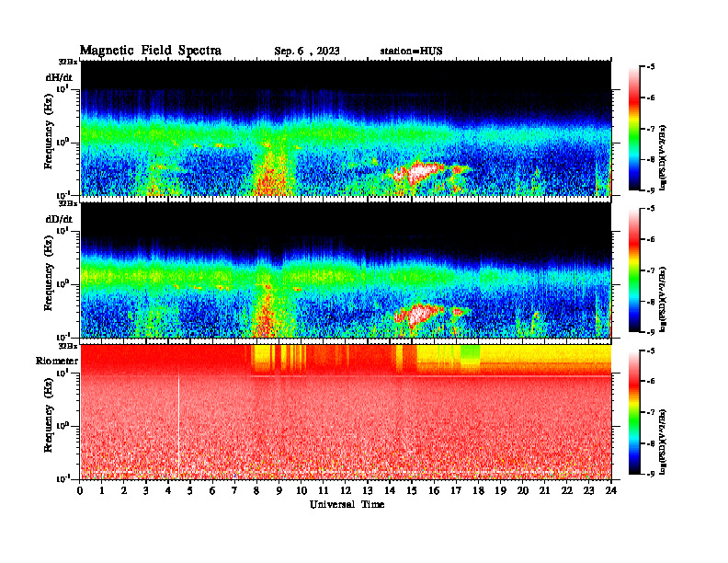Click the hour "3" tick label on the time axis

[146, 491]
